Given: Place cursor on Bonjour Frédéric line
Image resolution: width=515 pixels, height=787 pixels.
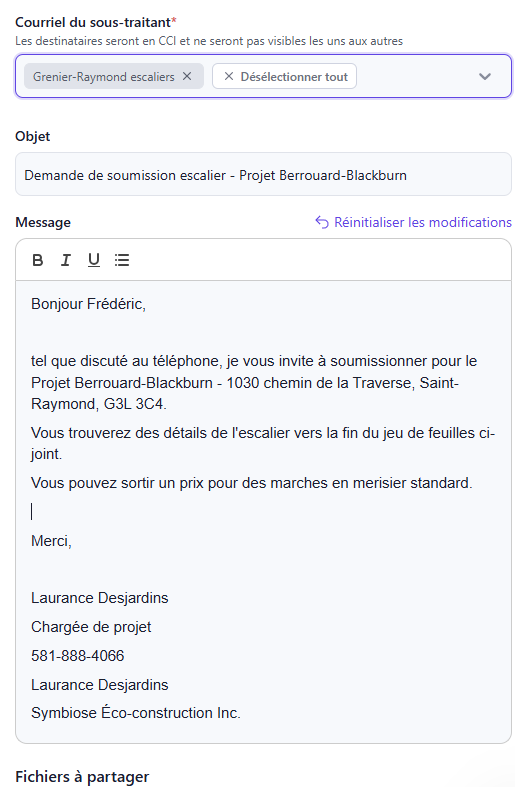Looking at the screenshot, I should 88,304.
